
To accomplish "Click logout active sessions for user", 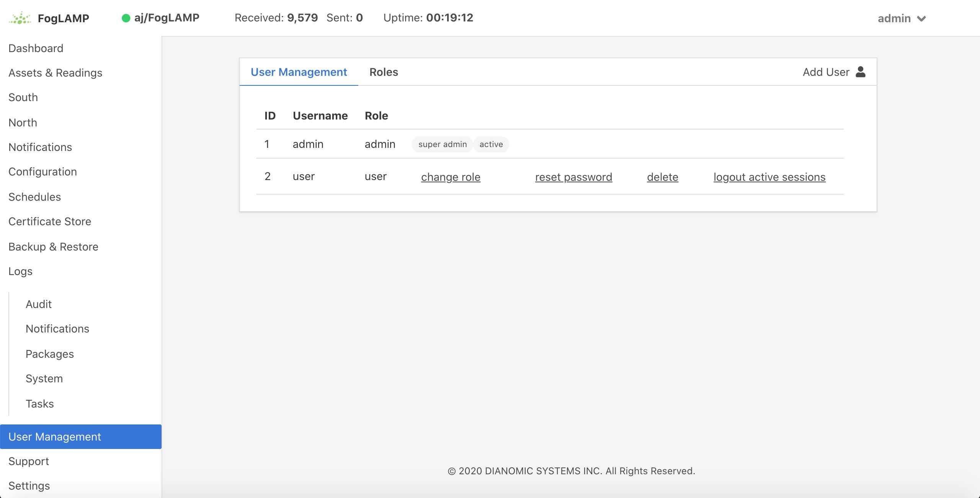I will click(770, 177).
